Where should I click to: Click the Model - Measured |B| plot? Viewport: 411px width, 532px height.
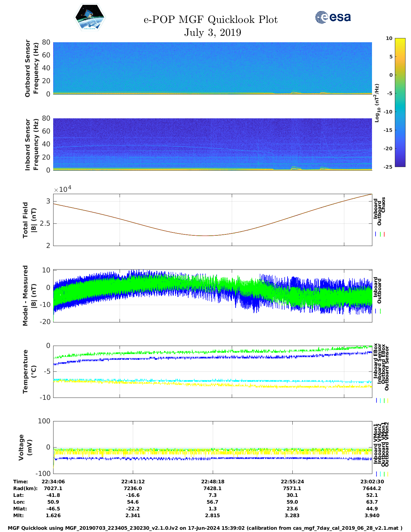(x=212, y=295)
